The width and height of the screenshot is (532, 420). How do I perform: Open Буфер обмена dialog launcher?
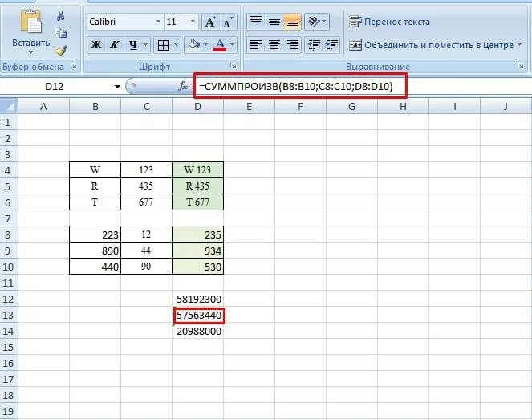click(x=74, y=66)
